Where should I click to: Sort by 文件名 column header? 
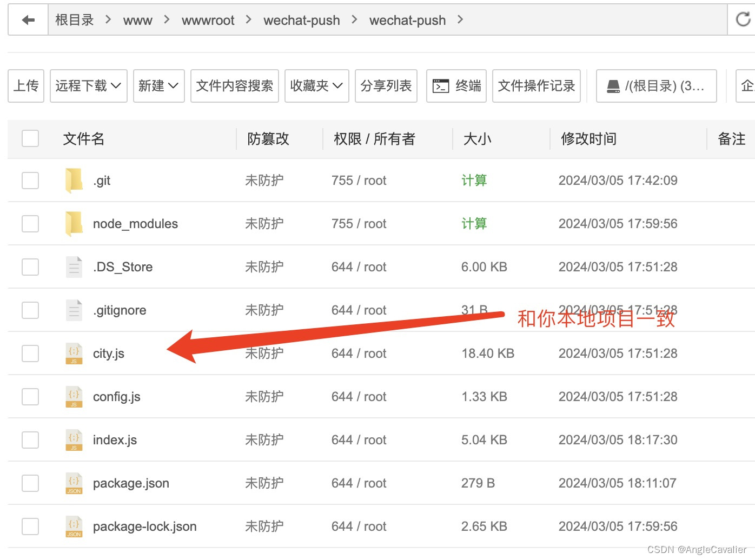point(84,139)
